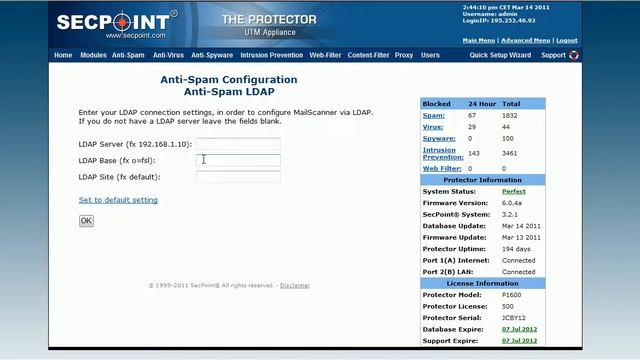This screenshot has width=640, height=360.
Task: Open the Proxy menu
Action: tap(404, 55)
